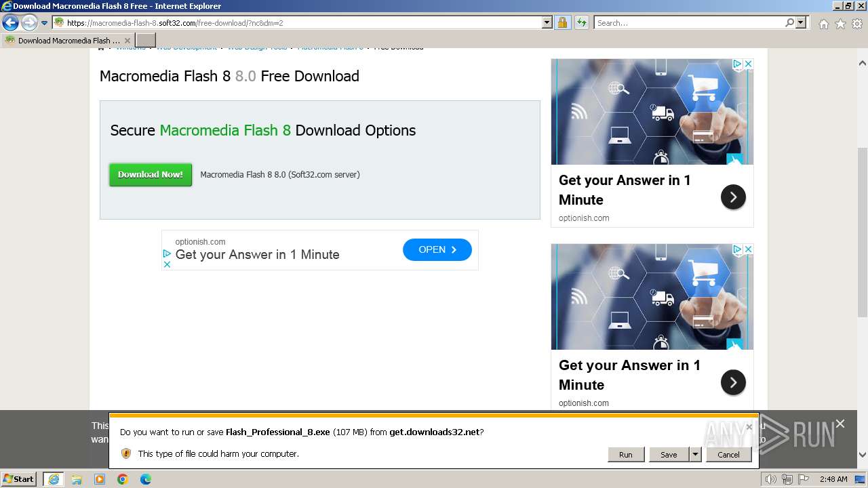Open a new blank tab

click(146, 41)
